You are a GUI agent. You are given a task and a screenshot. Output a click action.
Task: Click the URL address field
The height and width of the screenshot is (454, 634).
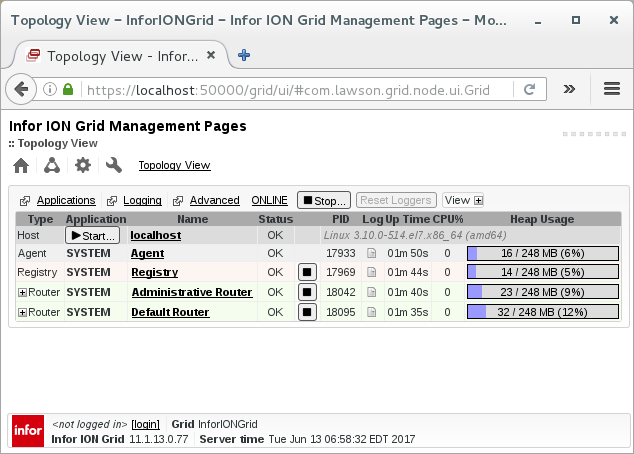pyautogui.click(x=290, y=89)
